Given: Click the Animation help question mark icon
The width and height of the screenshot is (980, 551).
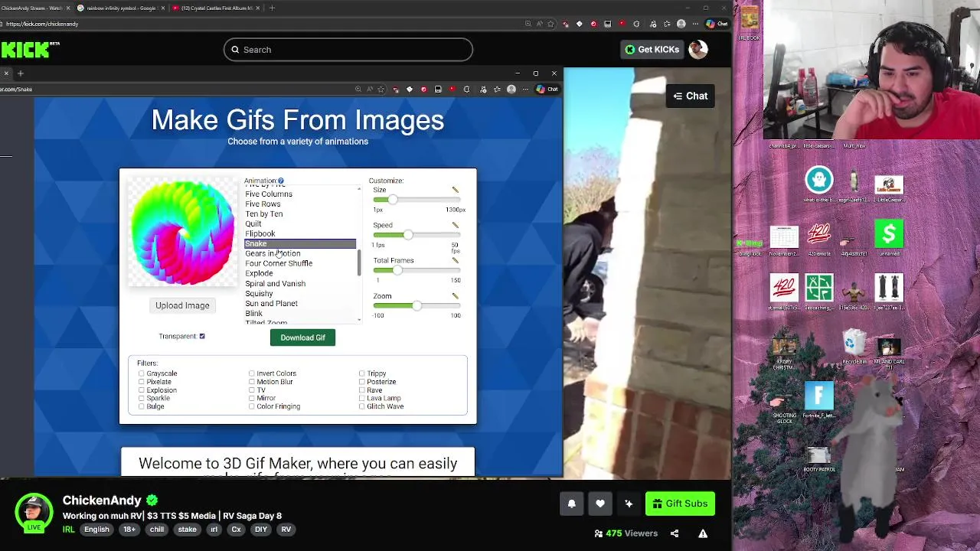Looking at the screenshot, I should coord(281,181).
